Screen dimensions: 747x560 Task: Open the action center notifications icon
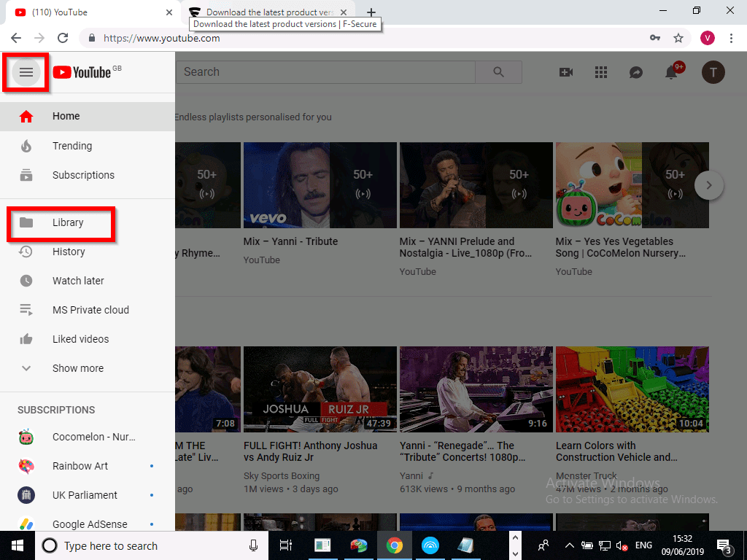point(724,546)
